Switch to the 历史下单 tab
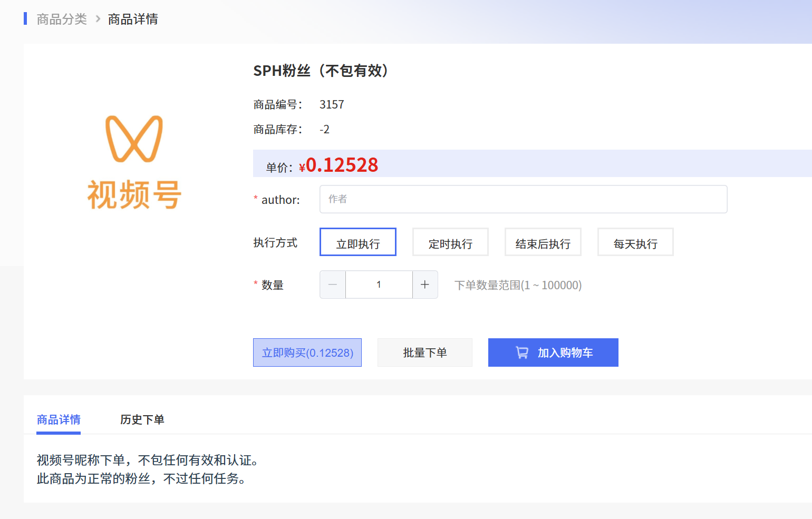This screenshot has width=812, height=519. pyautogui.click(x=142, y=419)
